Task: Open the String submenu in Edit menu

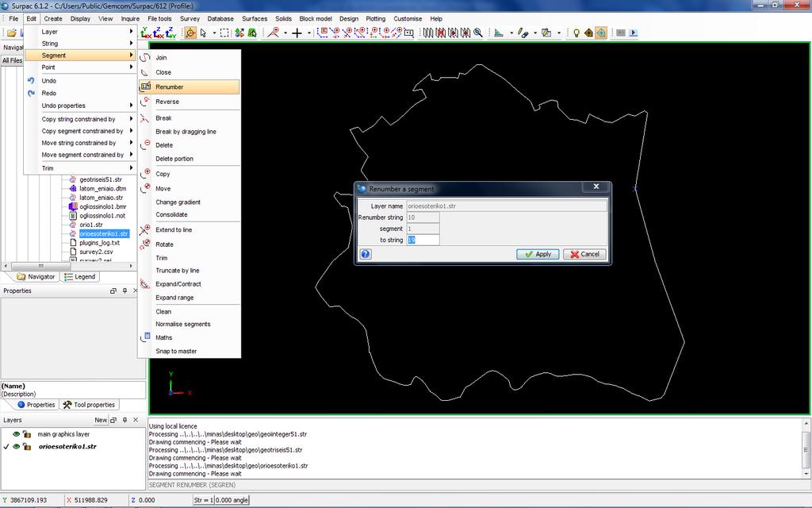Action: click(x=80, y=44)
